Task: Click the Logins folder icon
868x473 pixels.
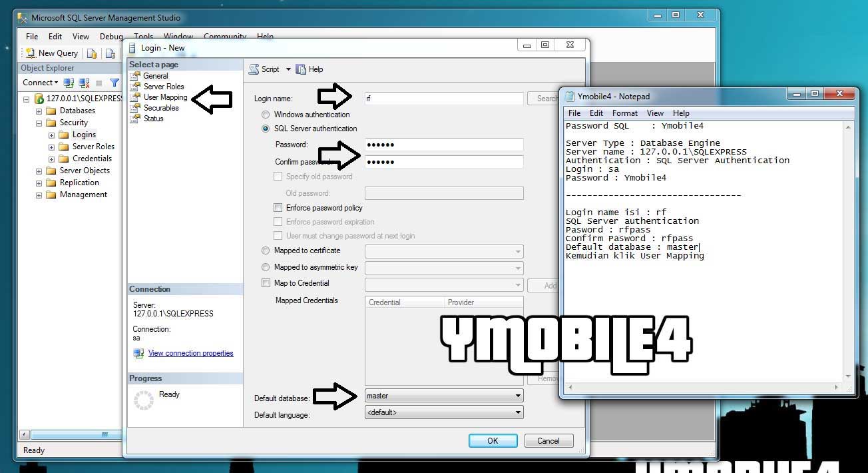Action: coord(64,135)
